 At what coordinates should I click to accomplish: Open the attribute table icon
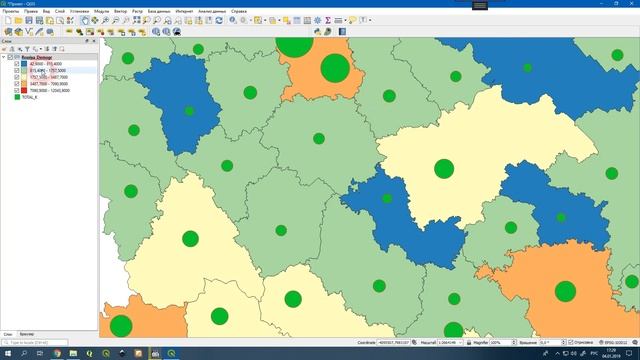click(x=297, y=20)
